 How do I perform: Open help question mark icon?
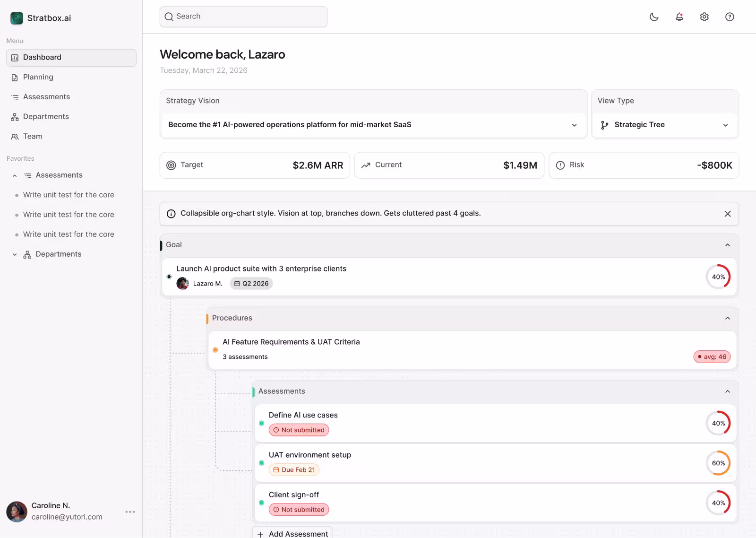point(730,17)
